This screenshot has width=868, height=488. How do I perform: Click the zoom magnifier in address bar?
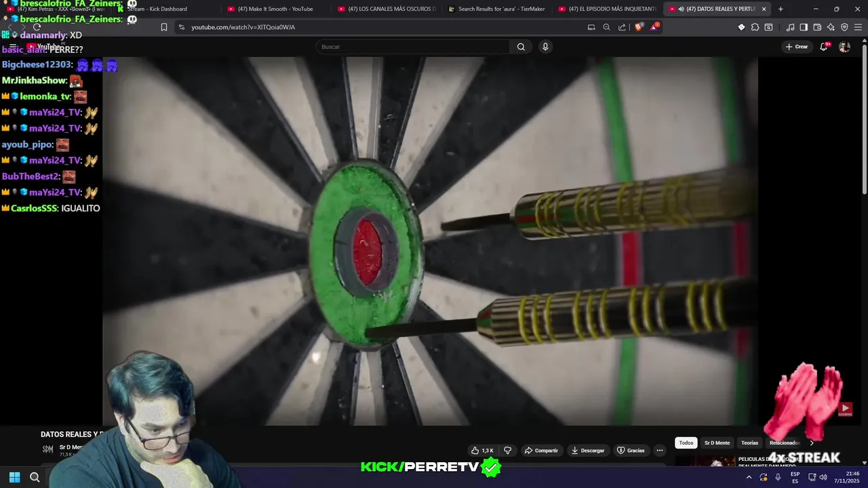(606, 27)
